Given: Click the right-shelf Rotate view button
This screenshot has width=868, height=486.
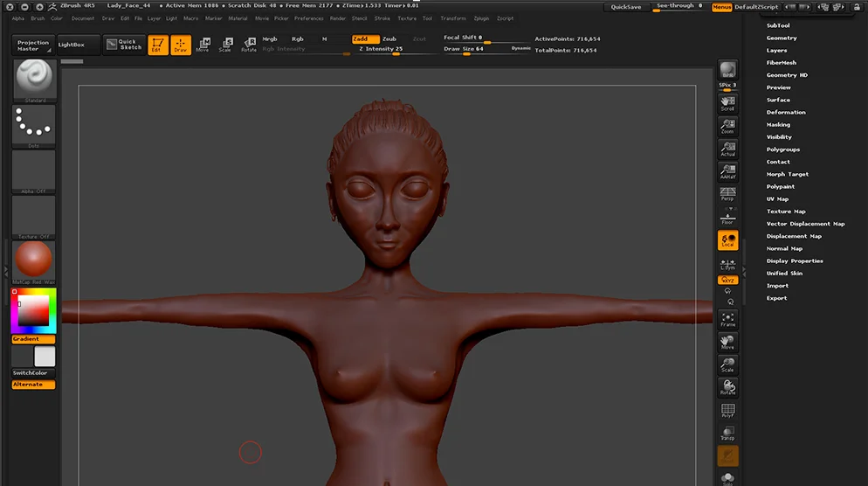Looking at the screenshot, I should 727,387.
